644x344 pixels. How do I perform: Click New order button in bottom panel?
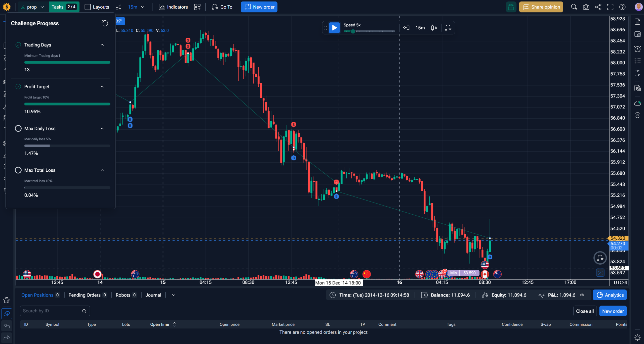tap(613, 311)
